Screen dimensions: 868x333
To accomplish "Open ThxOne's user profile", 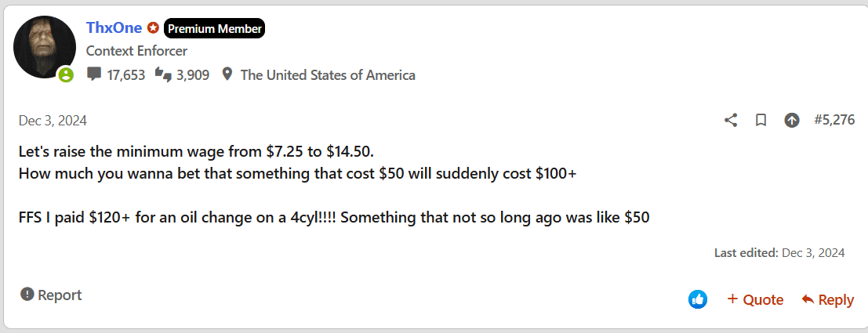I will (x=114, y=28).
